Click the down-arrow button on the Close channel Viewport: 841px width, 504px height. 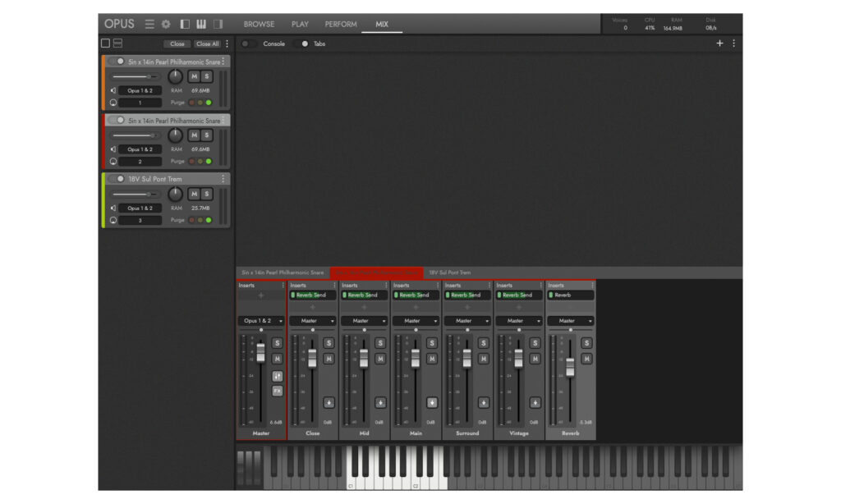(x=329, y=403)
